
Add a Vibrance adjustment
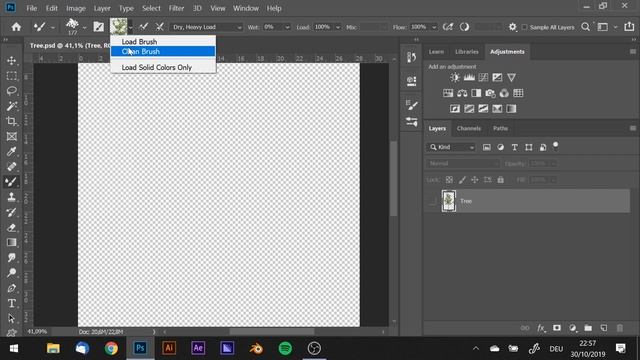coord(511,78)
